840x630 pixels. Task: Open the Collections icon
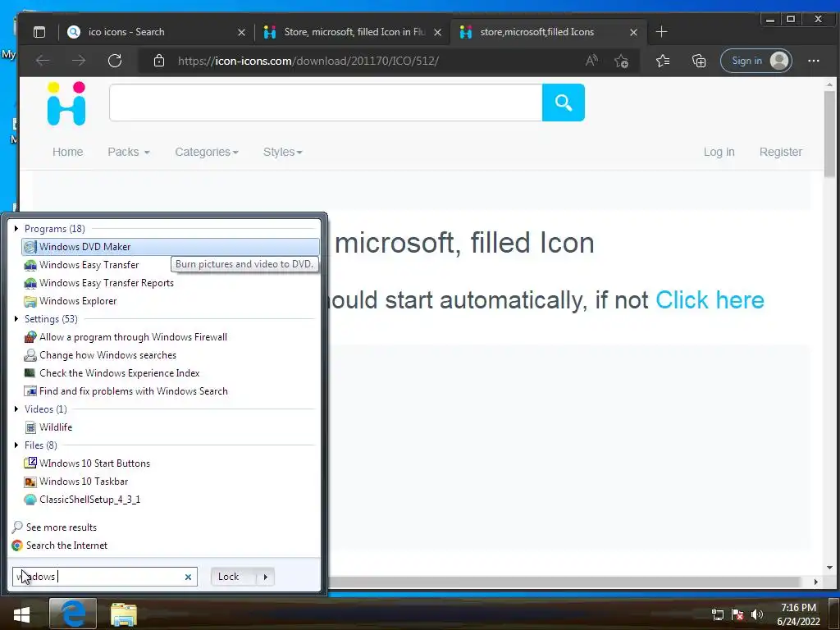[x=699, y=61]
